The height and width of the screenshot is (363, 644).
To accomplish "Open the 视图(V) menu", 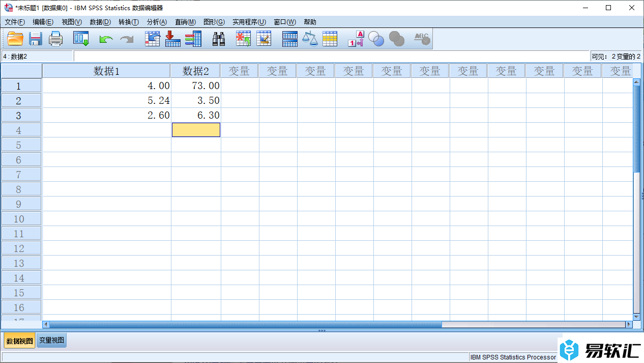I will pos(72,22).
